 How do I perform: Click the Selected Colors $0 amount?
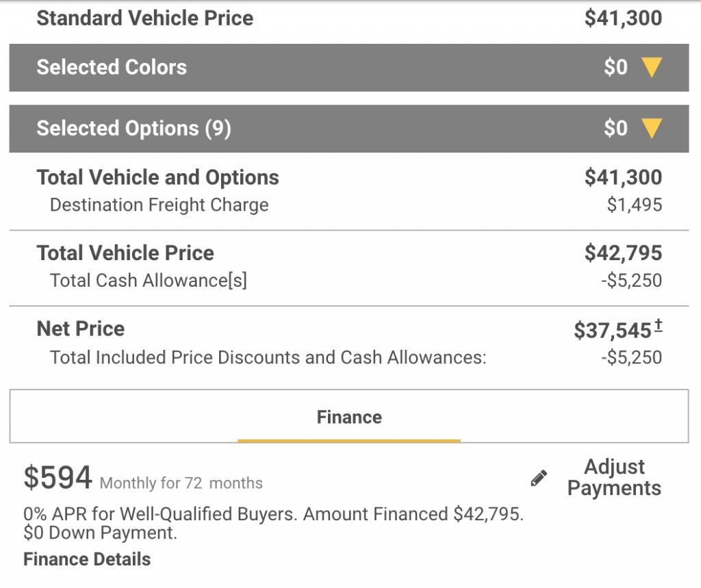615,68
